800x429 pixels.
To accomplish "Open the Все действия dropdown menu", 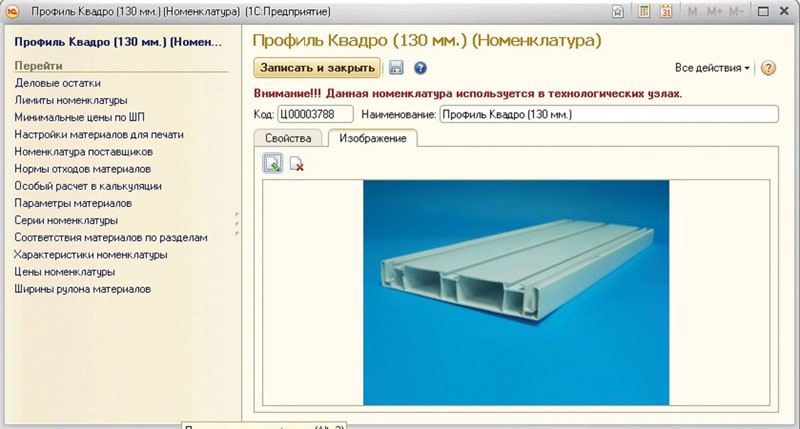I will (712, 67).
